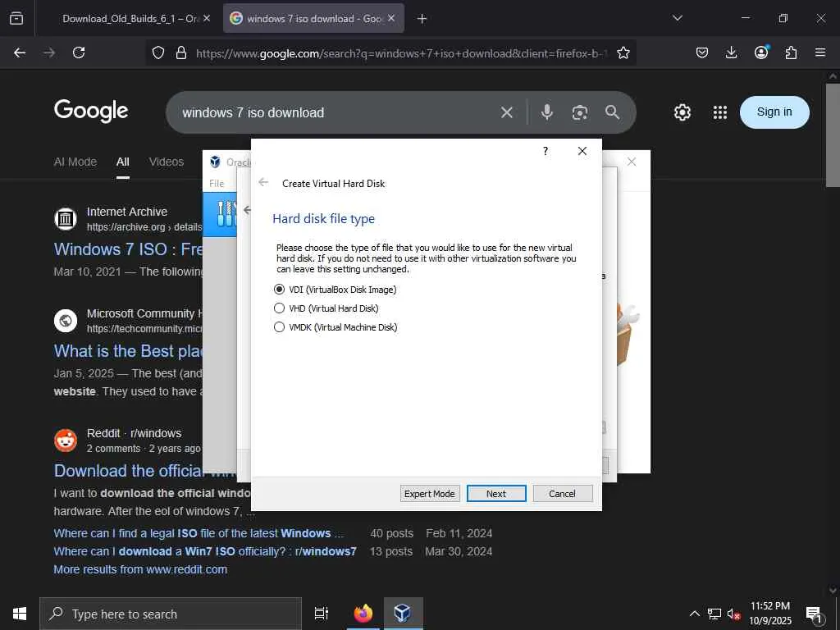Image resolution: width=840 pixels, height=630 pixels.
Task: Open the list all tabs dropdown
Action: click(x=677, y=18)
